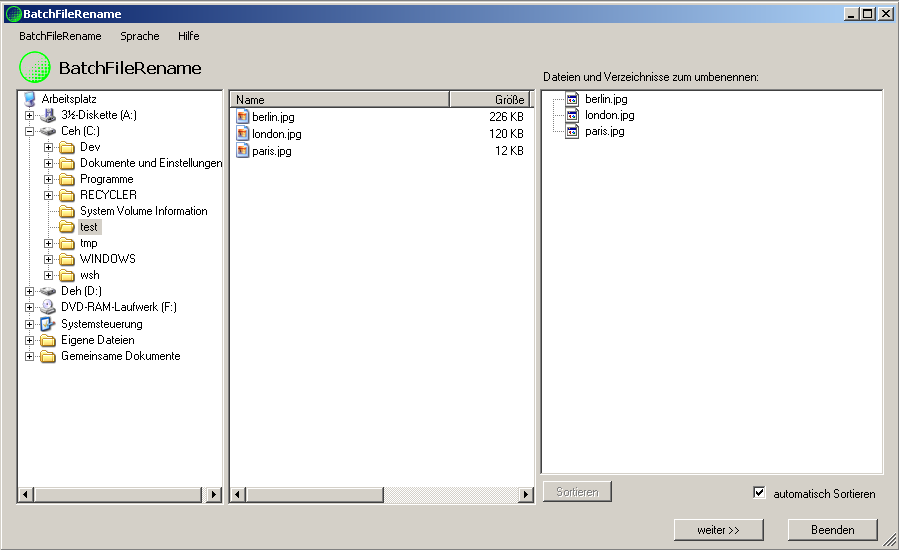Select london.jpg name in the file list

pyautogui.click(x=277, y=134)
